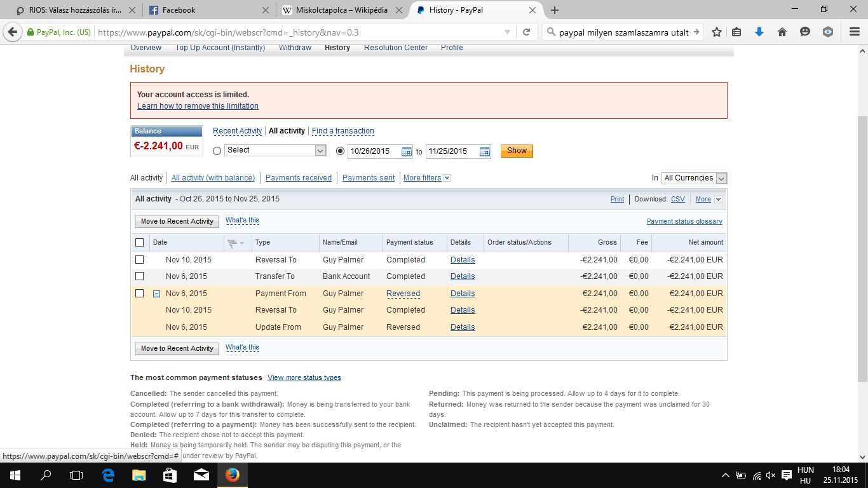Click the bottom Move to Recent Activity button

177,348
